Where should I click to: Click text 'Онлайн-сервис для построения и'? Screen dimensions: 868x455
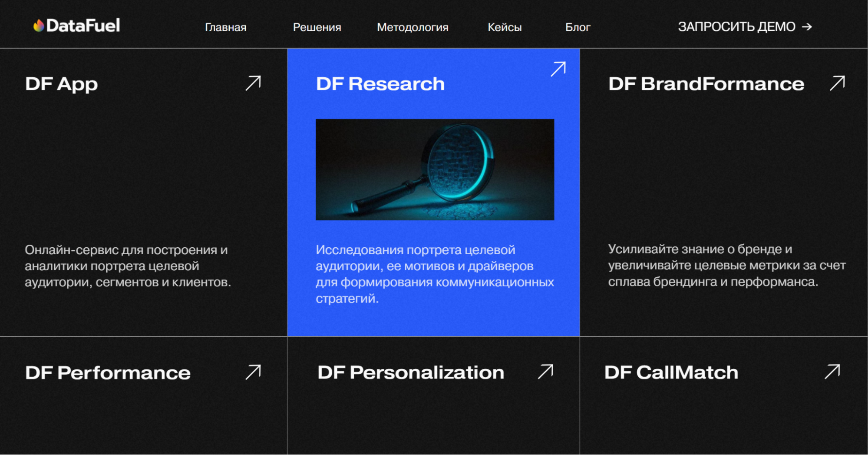126,250
